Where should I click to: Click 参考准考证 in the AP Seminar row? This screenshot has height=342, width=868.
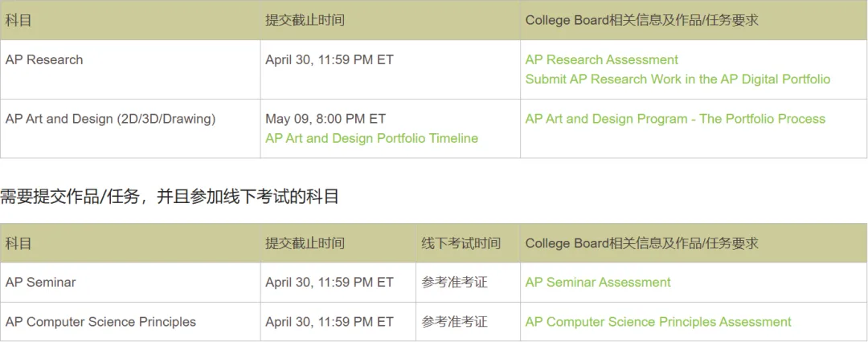coord(454,283)
